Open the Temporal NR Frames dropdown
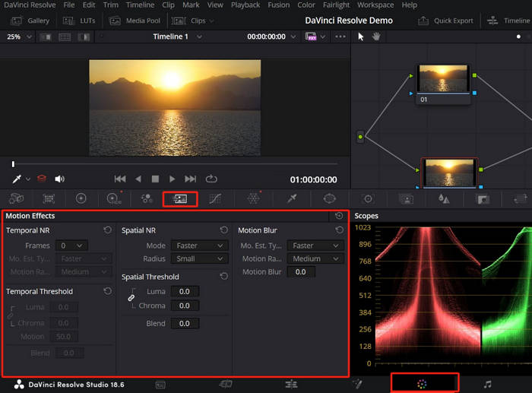532x393 pixels. pos(73,246)
